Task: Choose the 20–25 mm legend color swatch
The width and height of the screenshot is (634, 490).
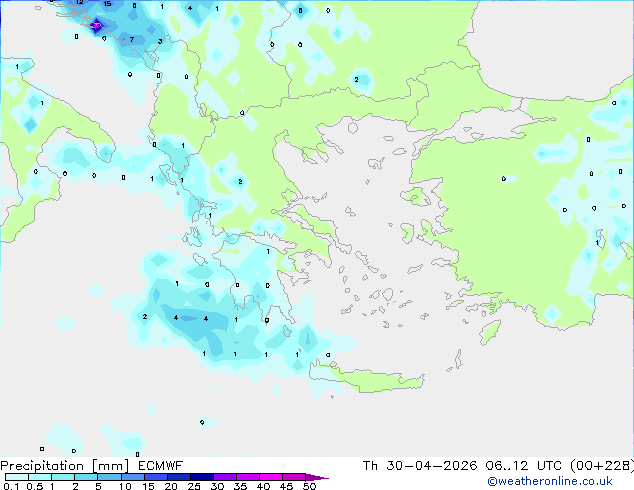Action: pyautogui.click(x=179, y=477)
